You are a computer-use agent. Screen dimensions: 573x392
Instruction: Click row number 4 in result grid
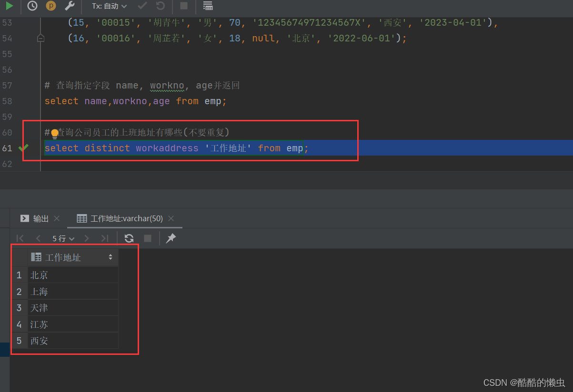(19, 324)
